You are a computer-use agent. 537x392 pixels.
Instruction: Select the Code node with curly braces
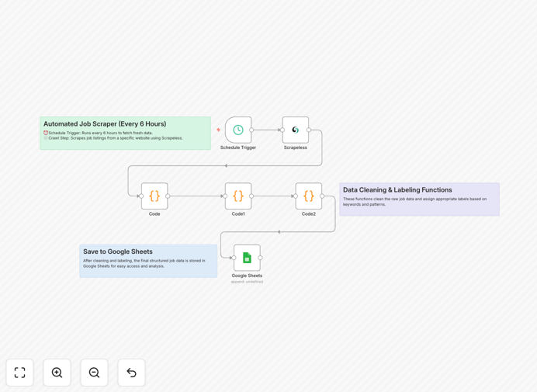pyautogui.click(x=154, y=196)
